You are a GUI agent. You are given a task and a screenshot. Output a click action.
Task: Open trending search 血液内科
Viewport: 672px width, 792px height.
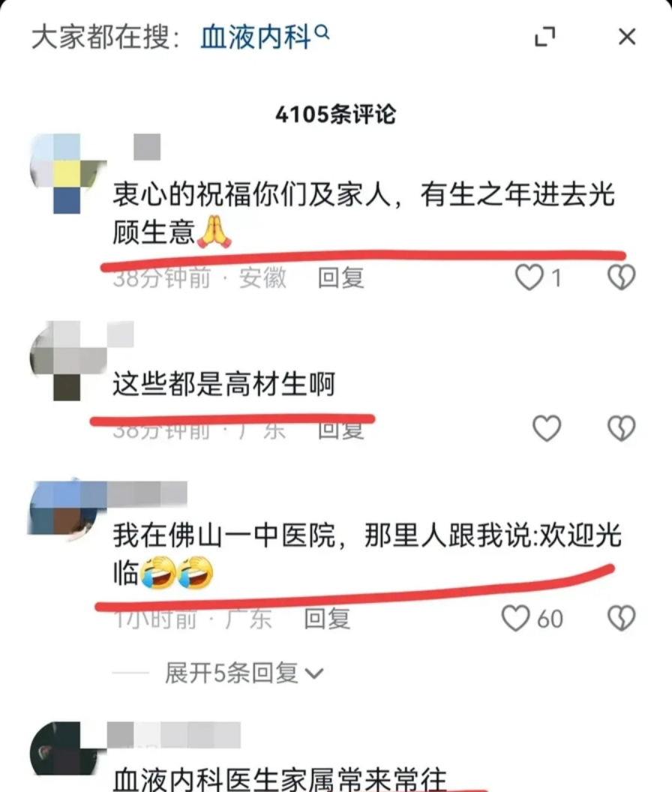pyautogui.click(x=256, y=37)
